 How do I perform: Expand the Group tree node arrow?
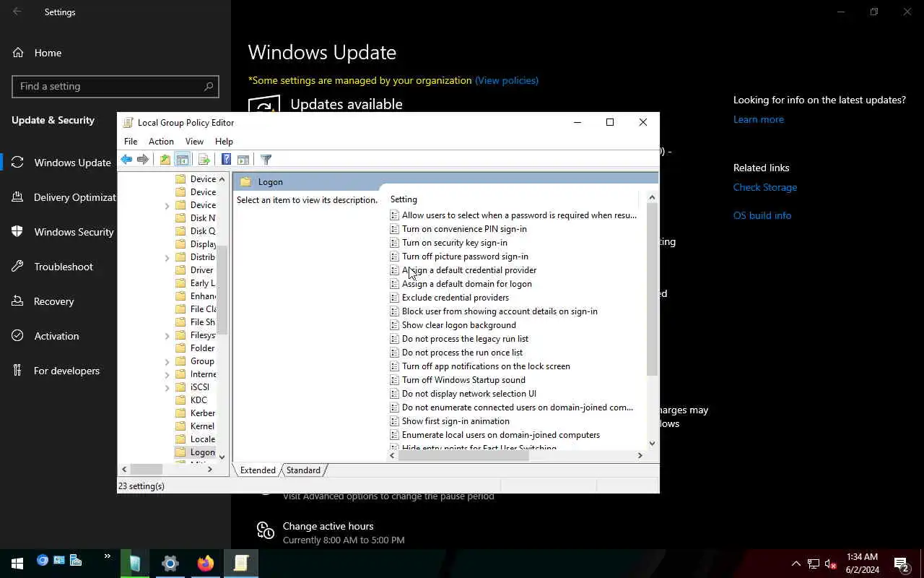pos(167,362)
